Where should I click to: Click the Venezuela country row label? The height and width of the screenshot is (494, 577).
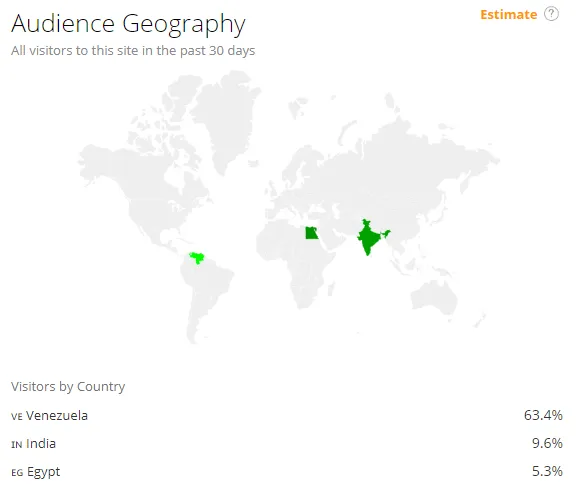click(57, 416)
